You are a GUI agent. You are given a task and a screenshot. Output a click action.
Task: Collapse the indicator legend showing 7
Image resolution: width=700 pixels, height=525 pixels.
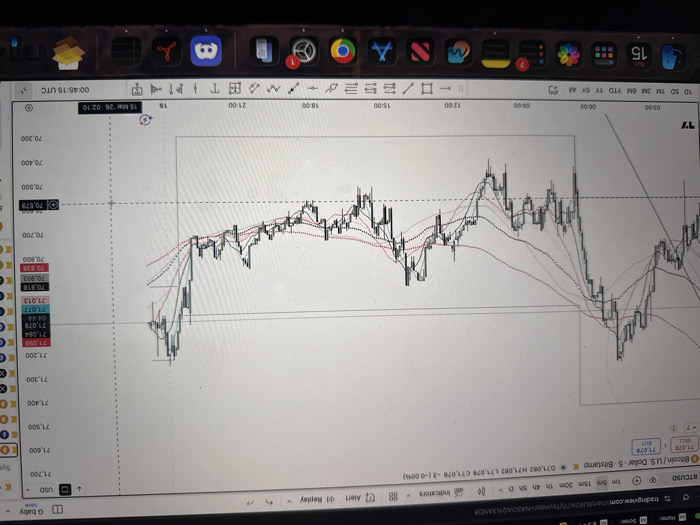(x=690, y=428)
